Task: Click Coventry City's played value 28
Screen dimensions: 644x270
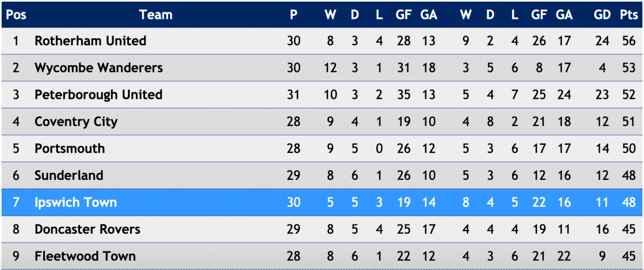Action: click(x=294, y=122)
